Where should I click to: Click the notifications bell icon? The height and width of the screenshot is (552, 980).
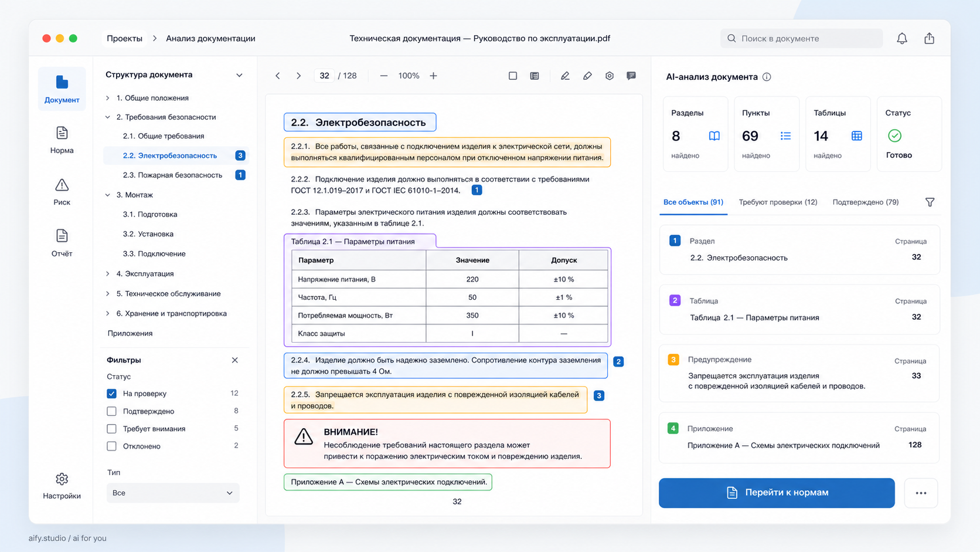tap(902, 38)
